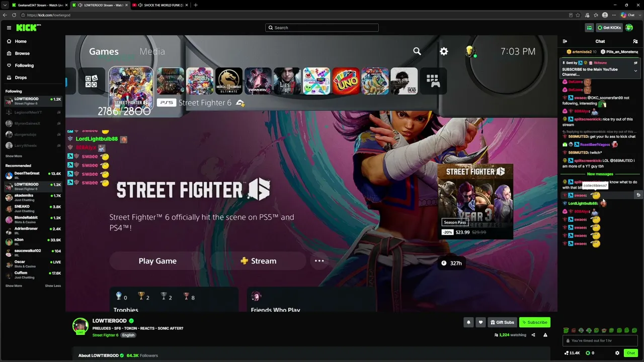Show More recommended channels

click(14, 286)
